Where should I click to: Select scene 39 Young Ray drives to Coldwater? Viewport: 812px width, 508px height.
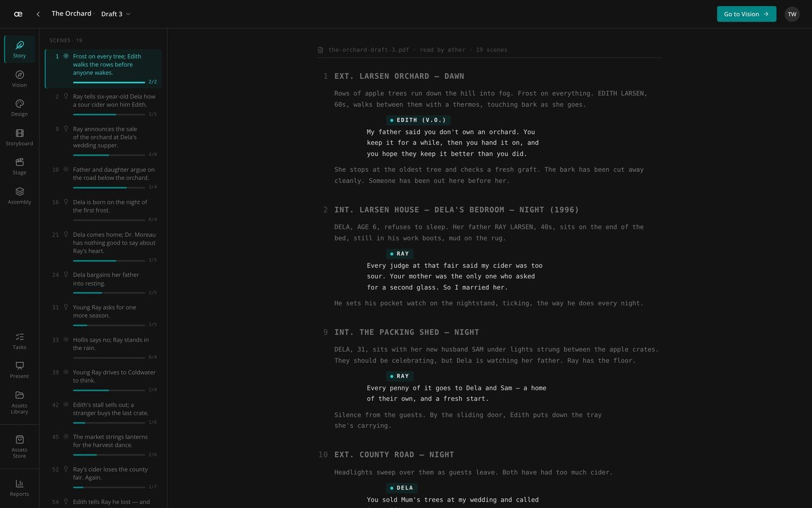click(x=103, y=380)
